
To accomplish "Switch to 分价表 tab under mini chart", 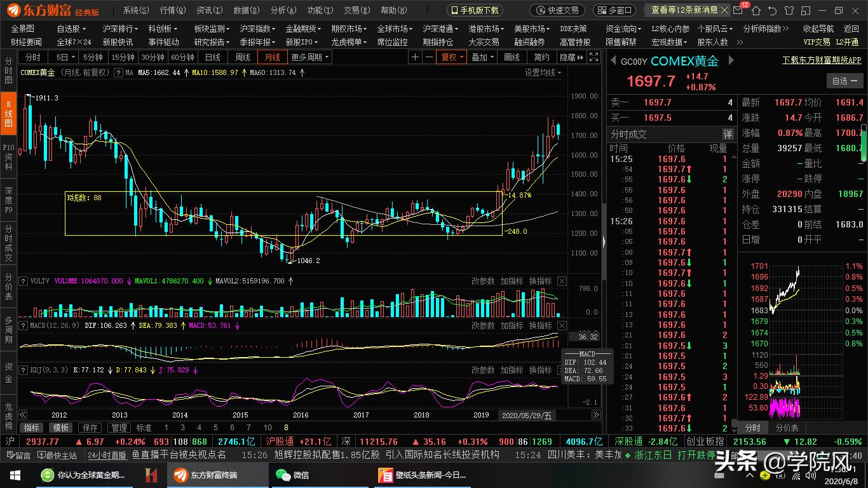I will pyautogui.click(x=787, y=428).
